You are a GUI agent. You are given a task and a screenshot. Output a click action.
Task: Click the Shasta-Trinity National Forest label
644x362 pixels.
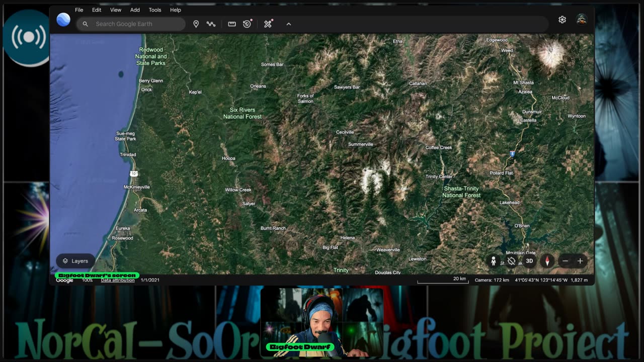click(461, 192)
